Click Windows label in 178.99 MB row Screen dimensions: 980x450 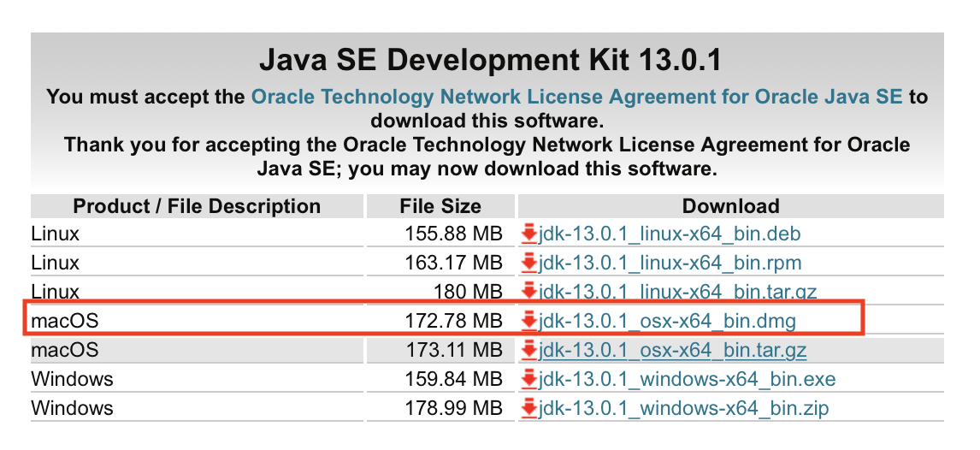73,409
